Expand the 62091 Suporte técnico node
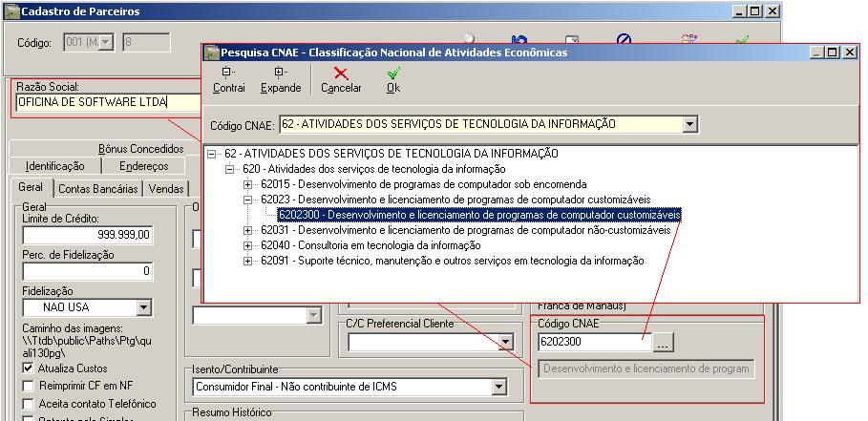The height and width of the screenshot is (421, 868). 247,262
